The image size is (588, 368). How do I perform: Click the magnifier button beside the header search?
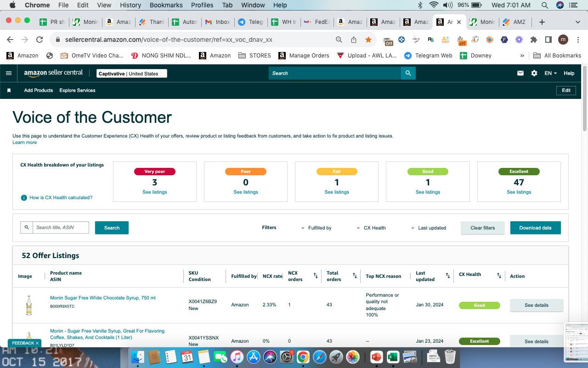(408, 73)
